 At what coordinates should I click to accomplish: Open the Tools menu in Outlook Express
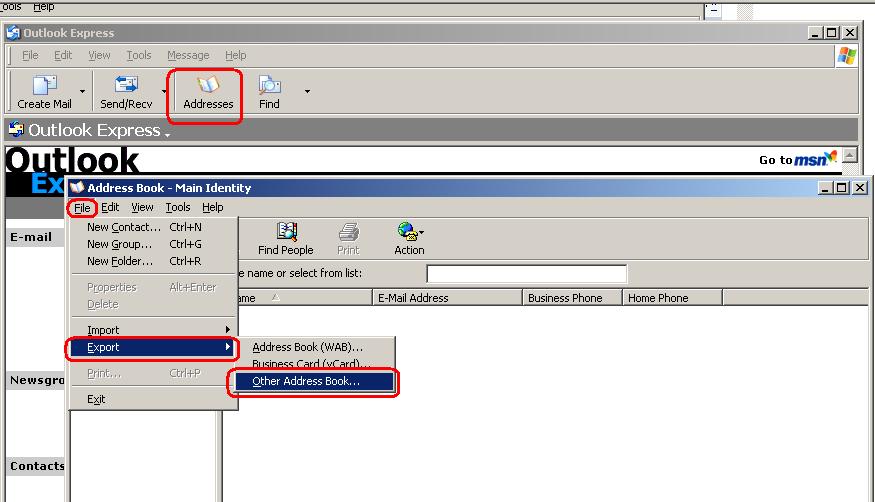pos(138,55)
